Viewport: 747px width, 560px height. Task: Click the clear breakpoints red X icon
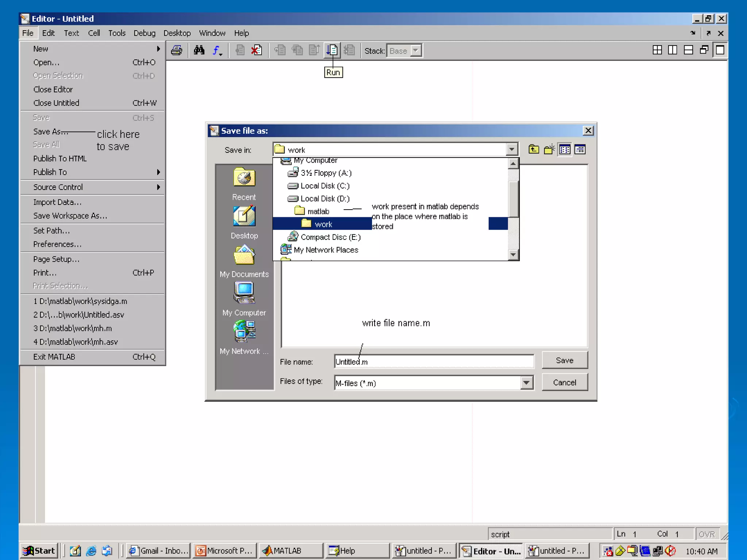tap(256, 50)
